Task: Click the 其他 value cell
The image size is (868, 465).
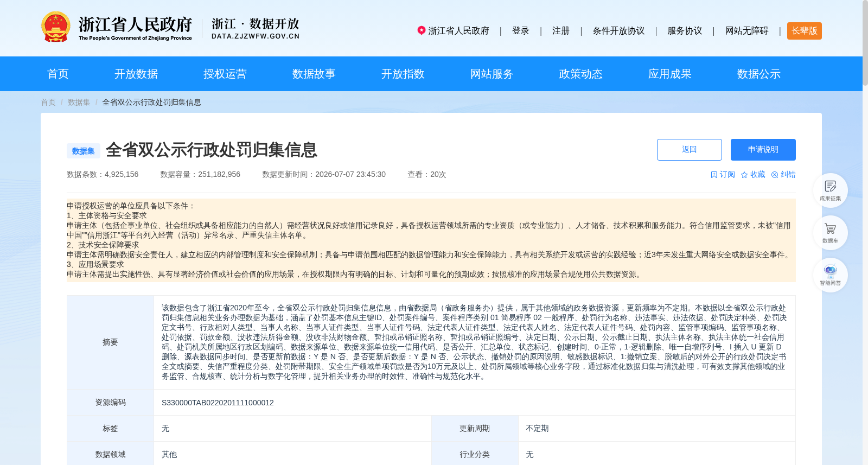Action: 292,455
